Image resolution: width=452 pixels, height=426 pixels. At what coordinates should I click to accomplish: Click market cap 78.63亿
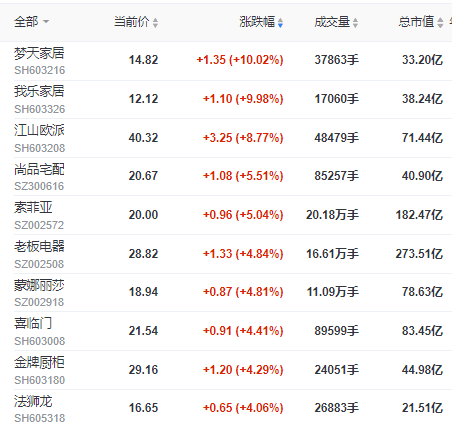tap(422, 292)
